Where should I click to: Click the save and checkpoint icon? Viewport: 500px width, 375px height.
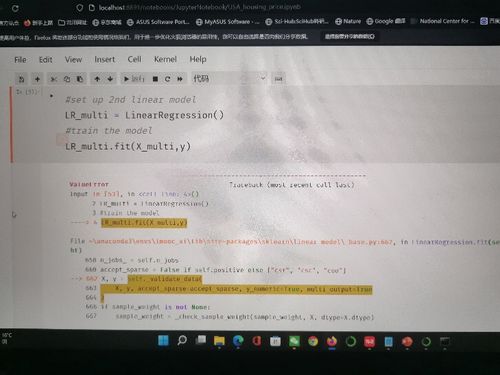click(x=22, y=79)
